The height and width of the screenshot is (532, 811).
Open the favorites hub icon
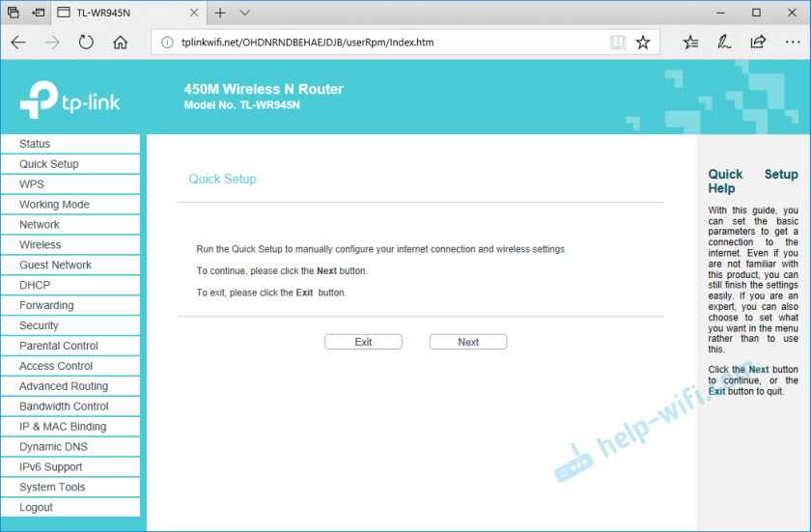690,42
